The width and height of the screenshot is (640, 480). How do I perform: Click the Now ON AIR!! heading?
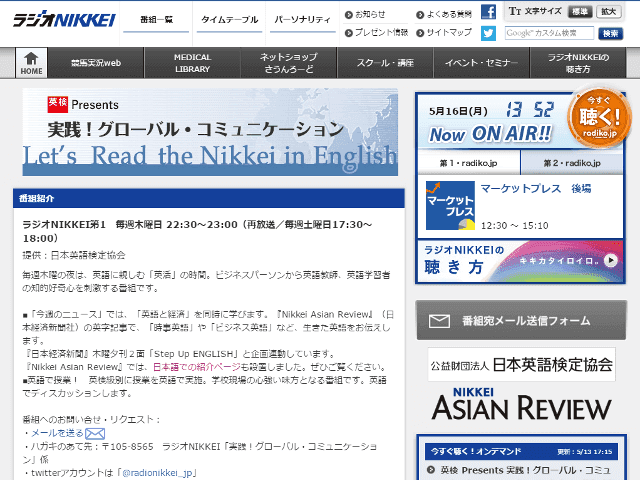[x=490, y=134]
